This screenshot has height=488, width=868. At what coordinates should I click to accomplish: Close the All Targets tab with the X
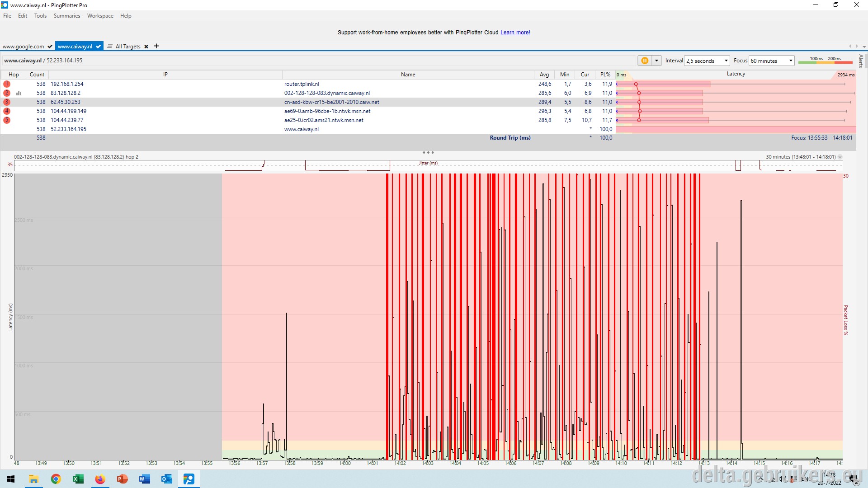[x=146, y=47]
